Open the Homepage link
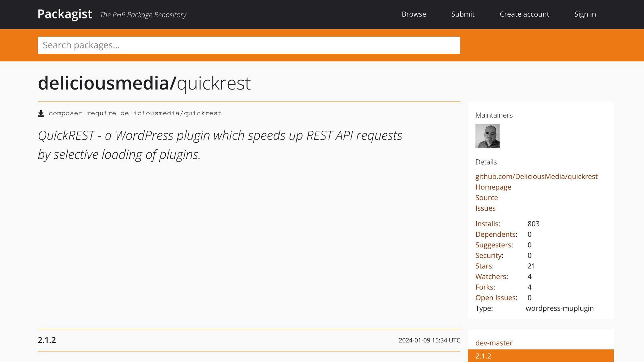Image resolution: width=644 pixels, height=362 pixels. click(x=493, y=187)
